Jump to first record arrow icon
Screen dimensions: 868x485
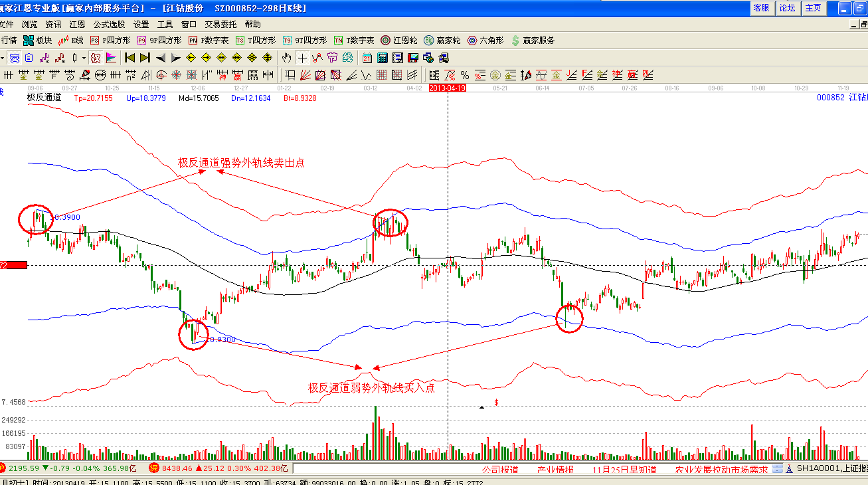130,58
